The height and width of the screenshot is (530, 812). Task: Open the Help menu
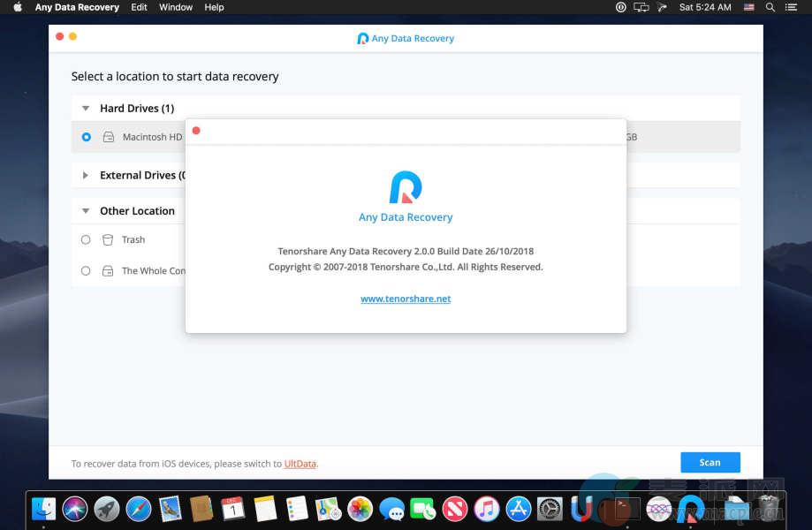pyautogui.click(x=214, y=7)
